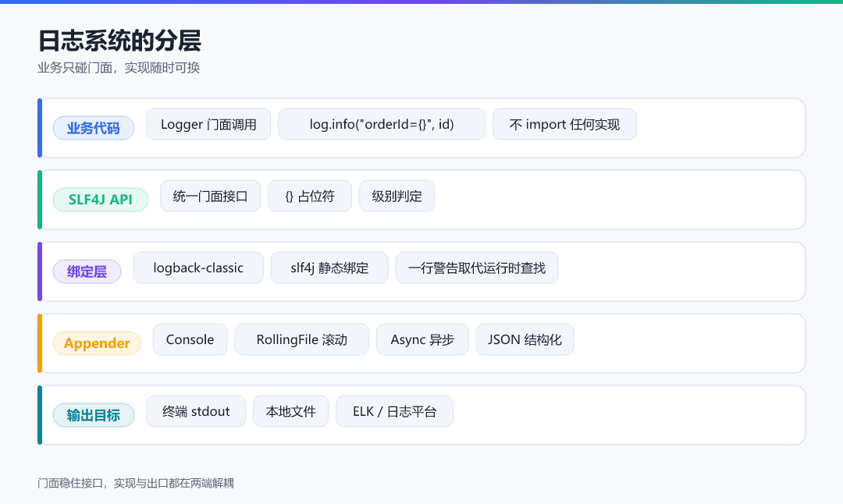Click the RollingFile 滚动 chip
The image size is (843, 504).
pos(301,339)
